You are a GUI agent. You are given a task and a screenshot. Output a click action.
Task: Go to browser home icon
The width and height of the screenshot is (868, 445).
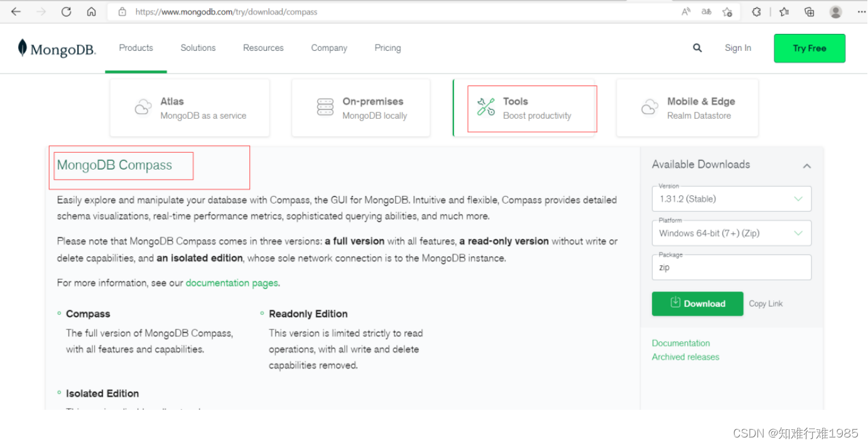pyautogui.click(x=91, y=12)
